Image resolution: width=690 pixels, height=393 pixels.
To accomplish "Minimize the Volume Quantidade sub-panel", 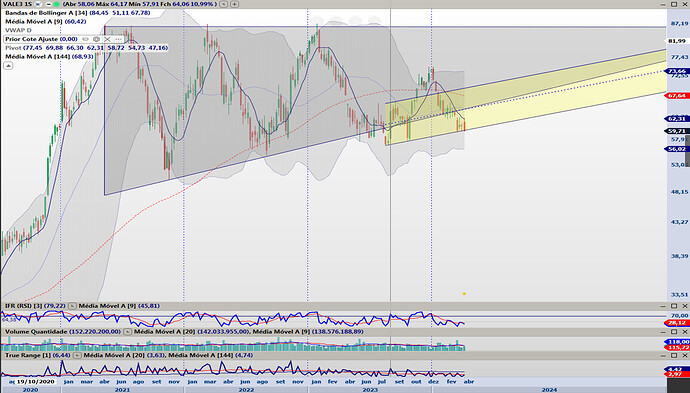I will click(x=664, y=331).
